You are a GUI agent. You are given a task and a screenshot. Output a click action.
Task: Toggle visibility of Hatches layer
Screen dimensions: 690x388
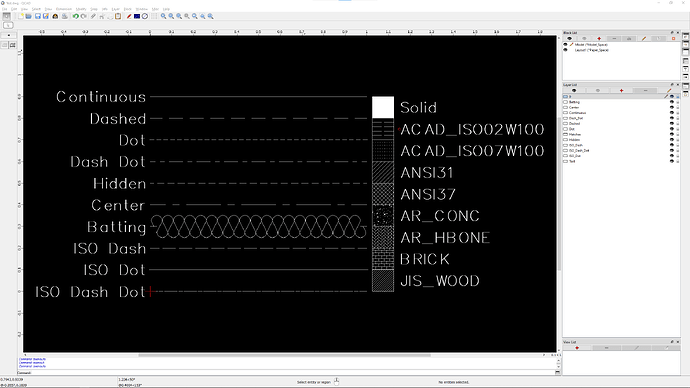pyautogui.click(x=672, y=135)
